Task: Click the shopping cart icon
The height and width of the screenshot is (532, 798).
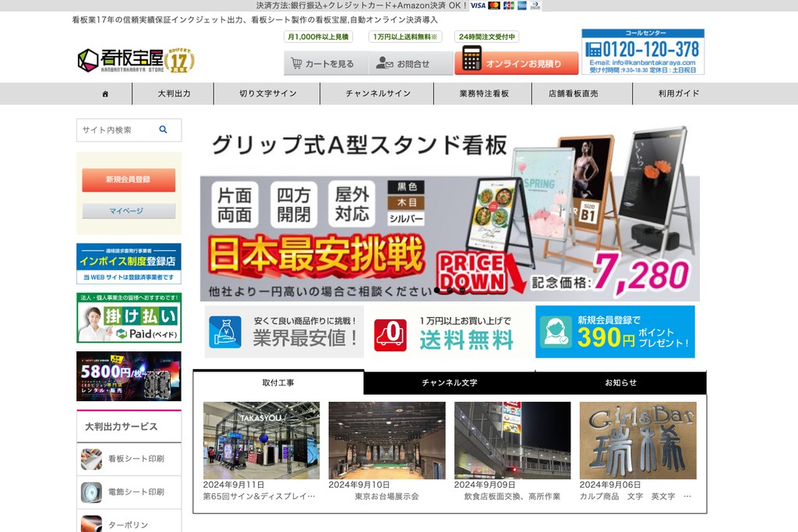Action: tap(296, 64)
